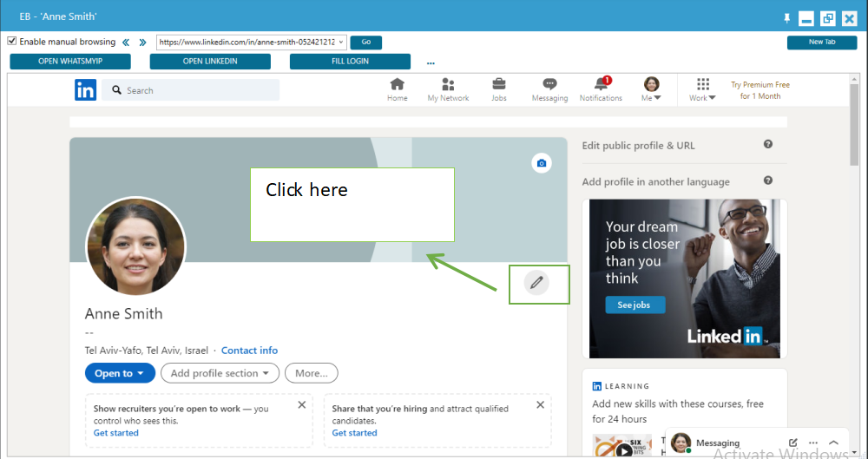
Task: Navigate forward with double right arrows
Action: click(x=142, y=42)
